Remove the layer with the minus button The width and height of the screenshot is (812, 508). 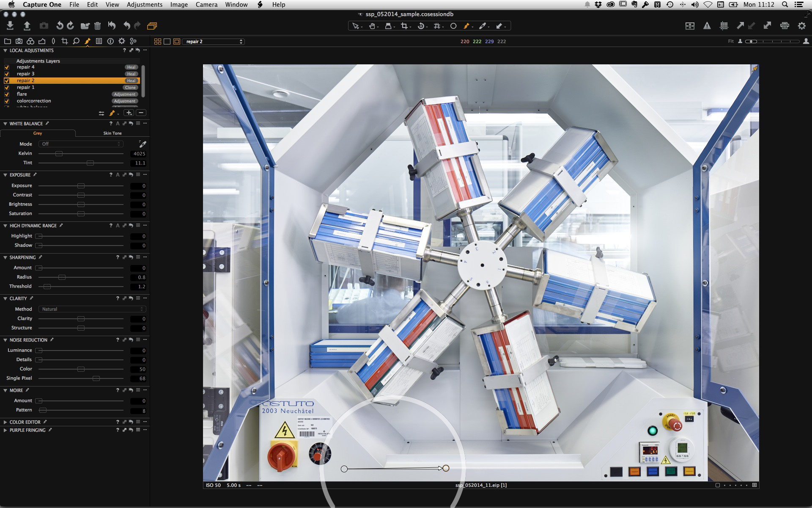(141, 113)
